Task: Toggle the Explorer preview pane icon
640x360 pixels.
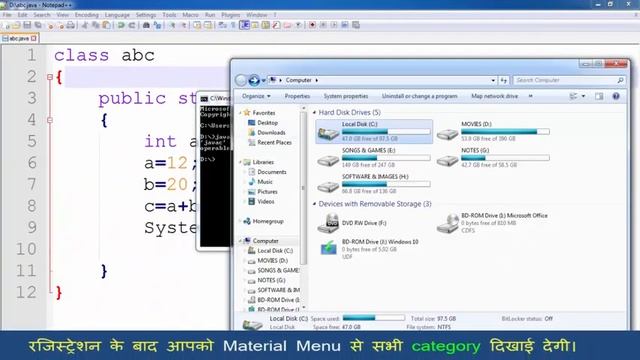Action: click(x=599, y=96)
